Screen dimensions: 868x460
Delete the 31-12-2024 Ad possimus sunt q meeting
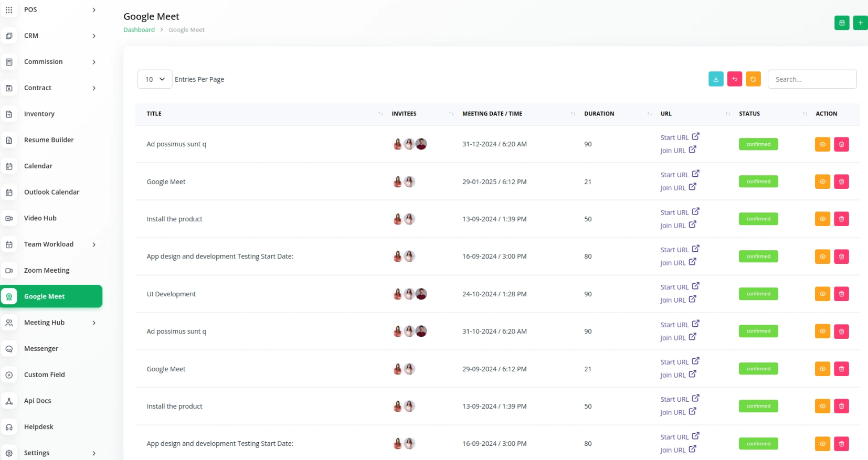tap(841, 144)
